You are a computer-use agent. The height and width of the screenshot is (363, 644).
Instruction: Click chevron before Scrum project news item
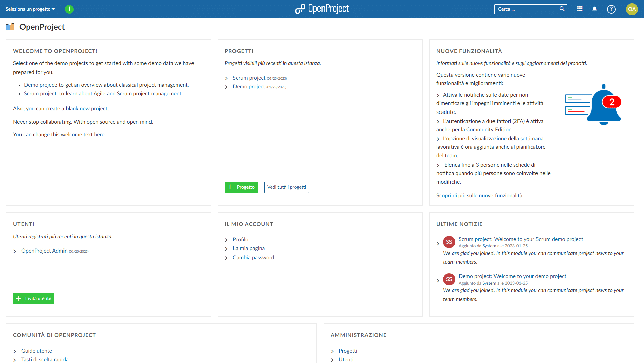pos(438,244)
